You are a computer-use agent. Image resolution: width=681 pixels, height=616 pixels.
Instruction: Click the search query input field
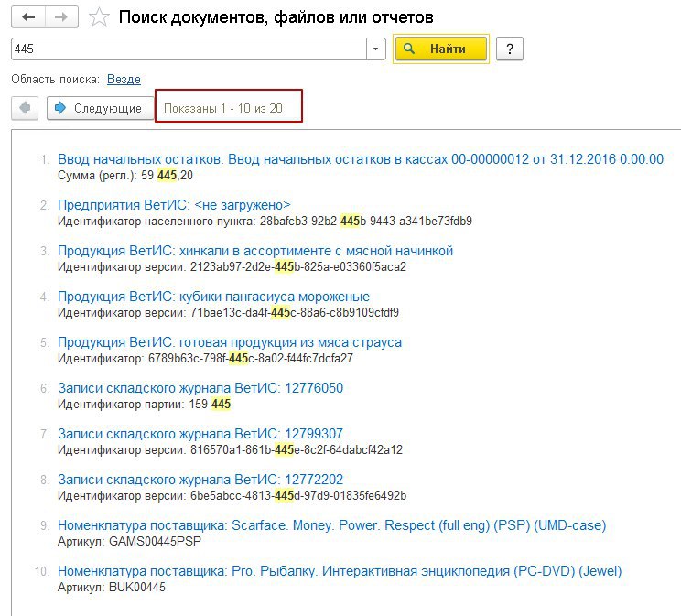point(189,49)
